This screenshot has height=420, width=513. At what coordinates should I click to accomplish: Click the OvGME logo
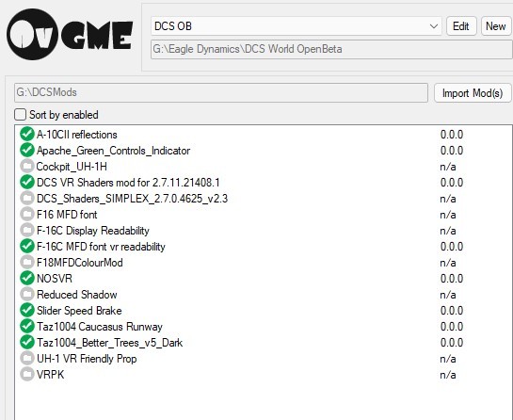coord(70,35)
